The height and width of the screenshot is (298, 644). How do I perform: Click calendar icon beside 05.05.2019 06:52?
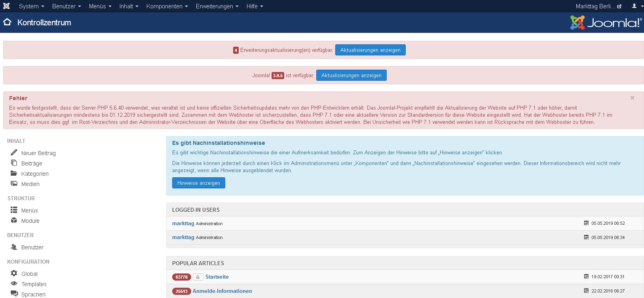coord(586,223)
